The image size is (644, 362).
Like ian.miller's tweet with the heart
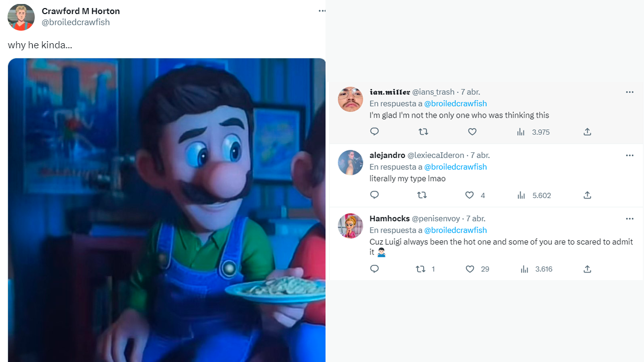[x=472, y=132]
